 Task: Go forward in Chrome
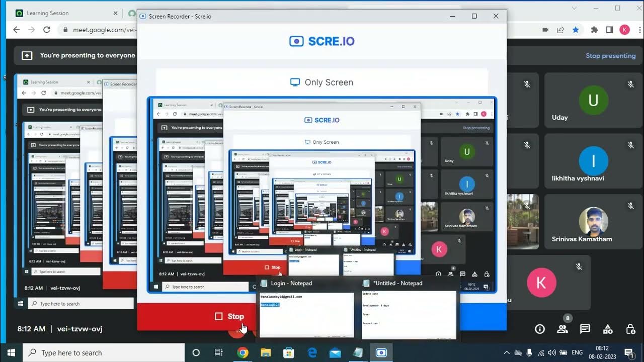pos(32,30)
